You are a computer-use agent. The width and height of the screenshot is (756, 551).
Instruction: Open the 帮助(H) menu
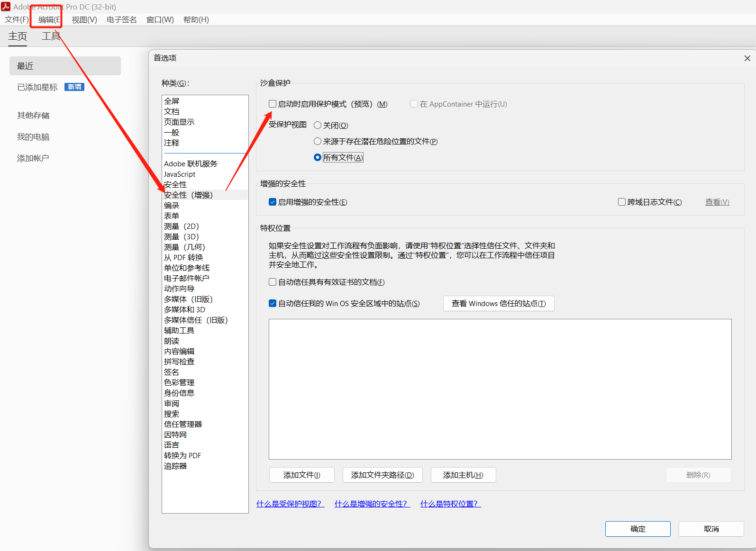[x=196, y=19]
